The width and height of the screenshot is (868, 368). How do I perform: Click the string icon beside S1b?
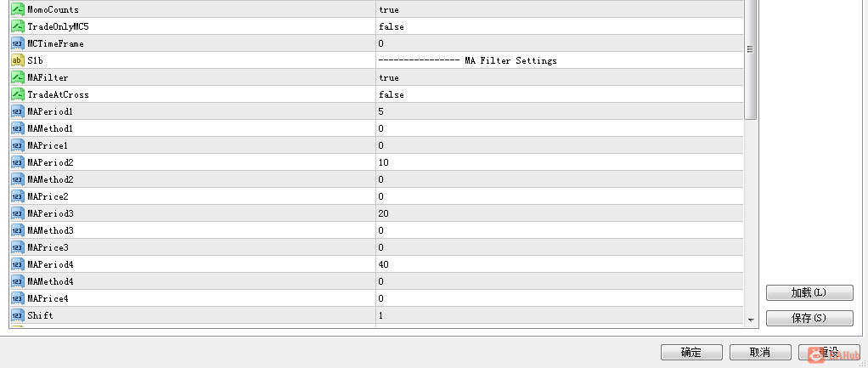(18, 60)
